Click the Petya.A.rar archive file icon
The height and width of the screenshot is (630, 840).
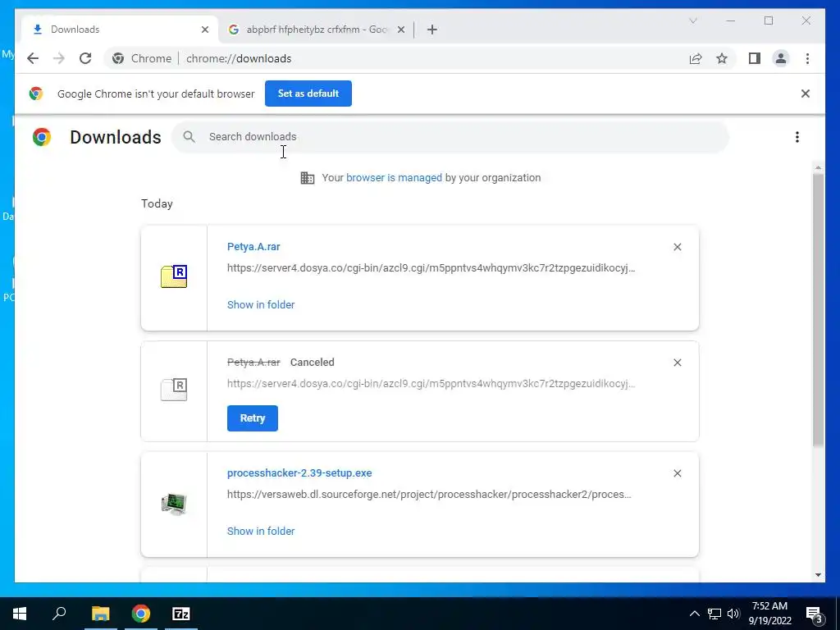[174, 276]
